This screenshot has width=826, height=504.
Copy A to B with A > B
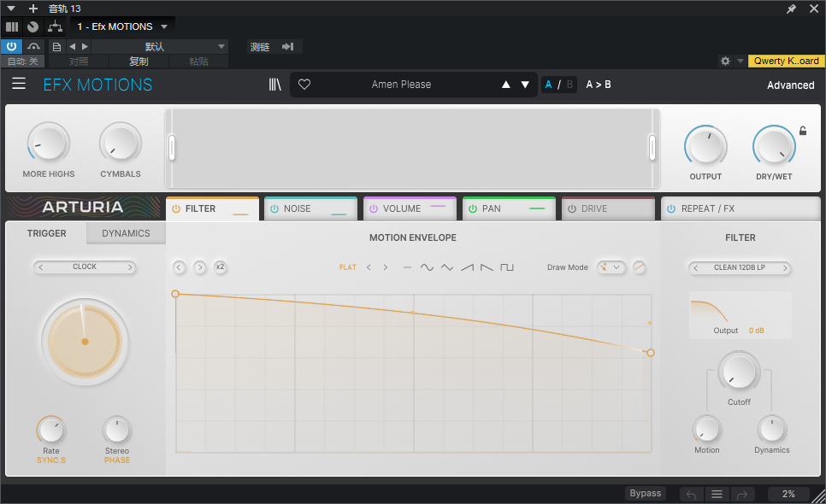coord(599,85)
